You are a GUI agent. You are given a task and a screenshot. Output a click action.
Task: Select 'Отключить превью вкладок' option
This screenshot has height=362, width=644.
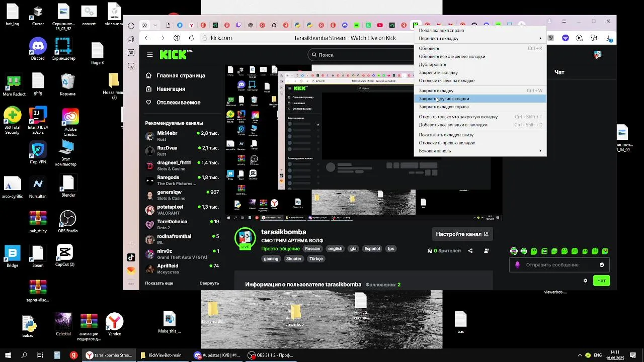coord(480,143)
